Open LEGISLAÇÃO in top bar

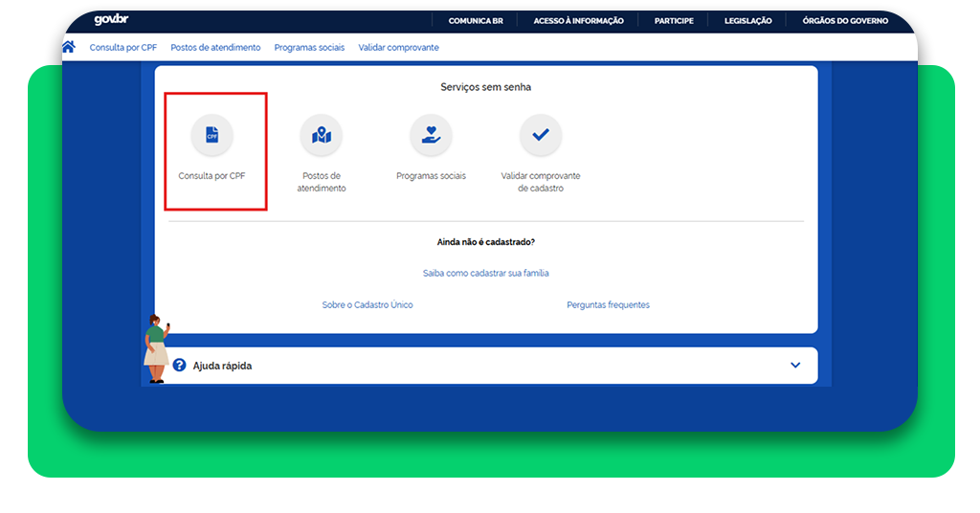[748, 21]
